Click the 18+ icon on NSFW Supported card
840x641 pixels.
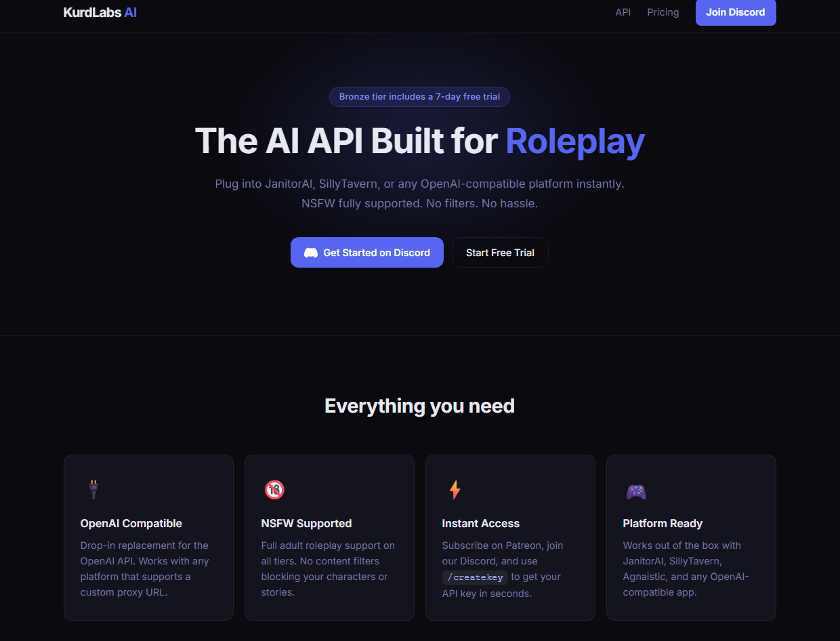[x=274, y=489]
